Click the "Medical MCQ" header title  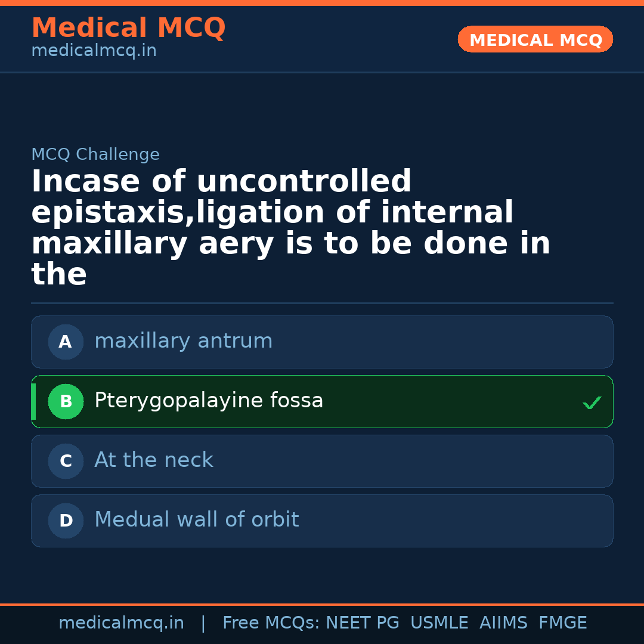[x=128, y=28]
